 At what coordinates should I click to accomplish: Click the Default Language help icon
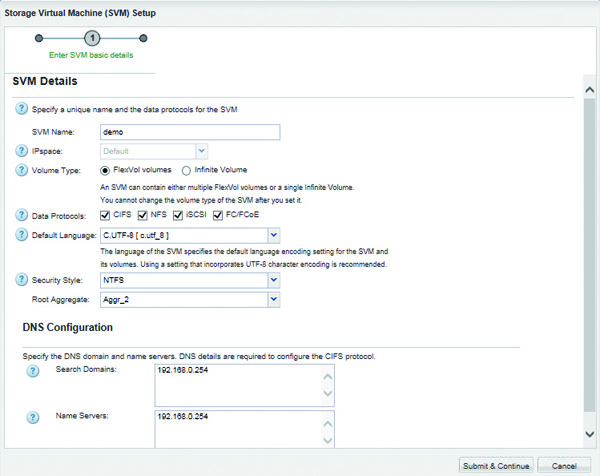coord(21,235)
